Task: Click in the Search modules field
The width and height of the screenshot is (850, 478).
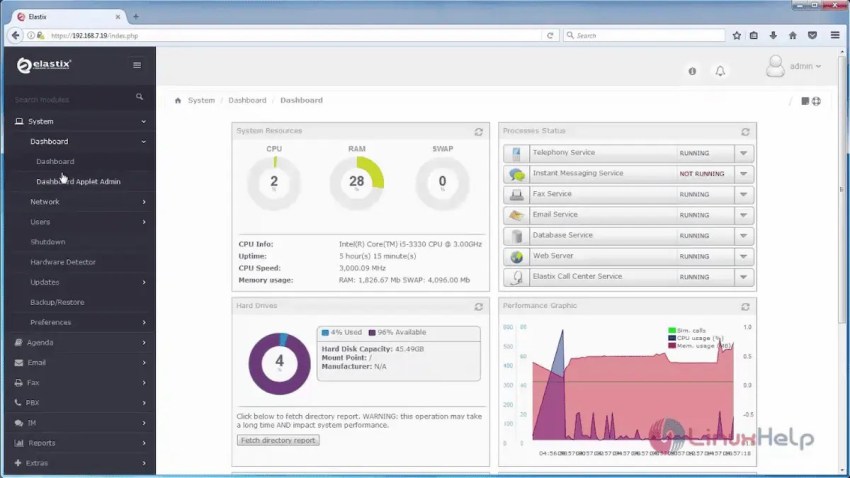Action: point(73,99)
